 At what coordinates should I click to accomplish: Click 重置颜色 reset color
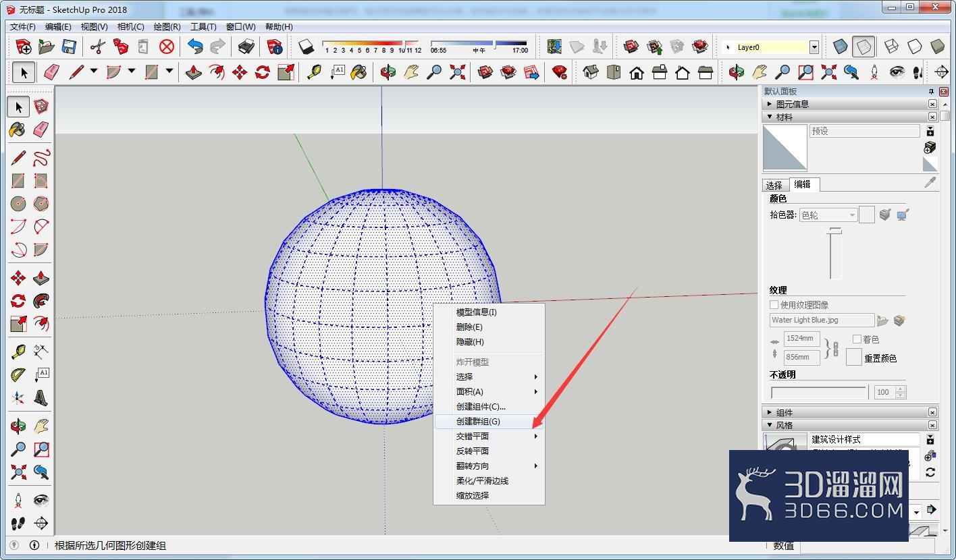(880, 358)
